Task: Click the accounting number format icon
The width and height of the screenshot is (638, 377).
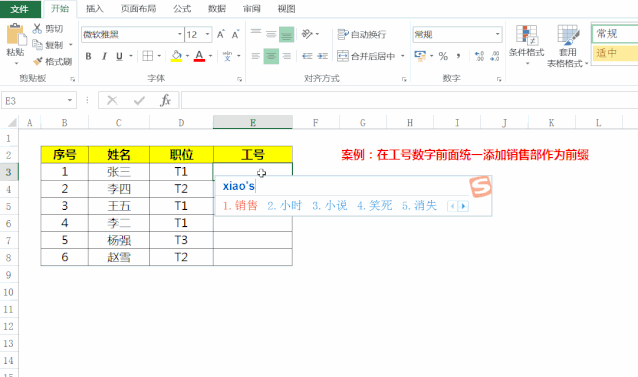Action: pos(420,56)
